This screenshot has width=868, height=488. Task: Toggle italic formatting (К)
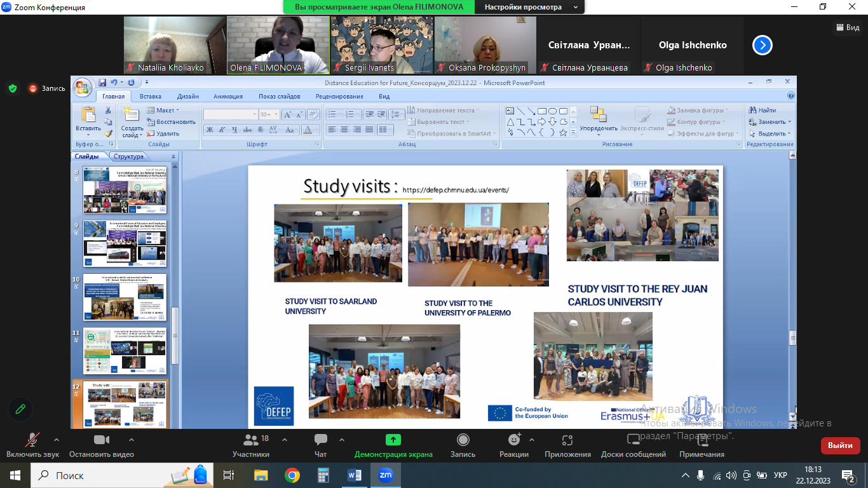[x=222, y=130]
